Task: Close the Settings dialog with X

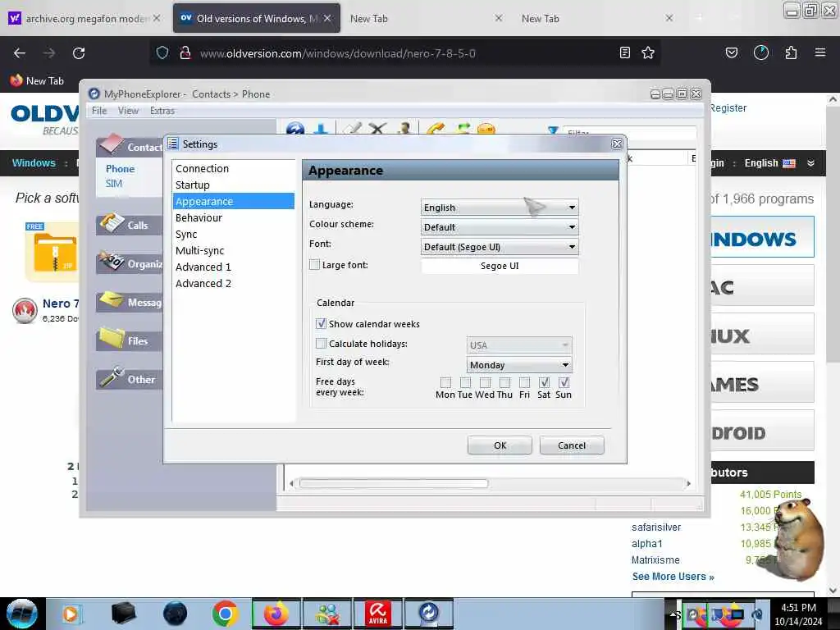Action: pyautogui.click(x=617, y=144)
